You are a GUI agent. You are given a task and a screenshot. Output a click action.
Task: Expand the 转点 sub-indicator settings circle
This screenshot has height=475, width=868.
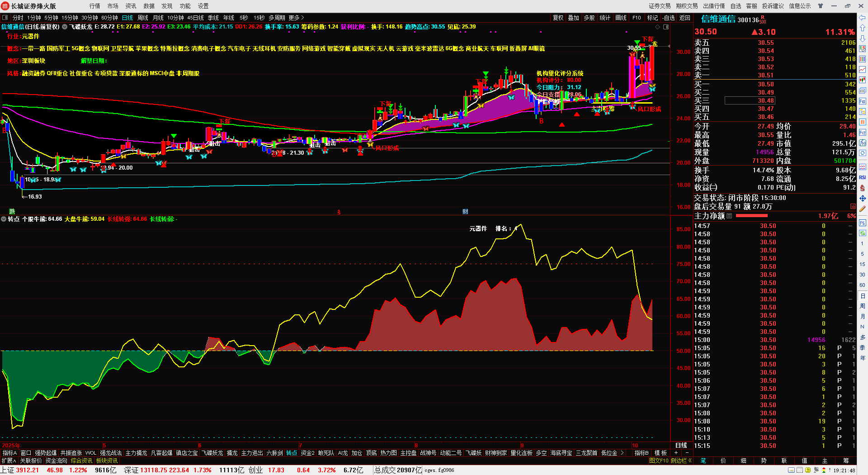[x=4, y=219]
